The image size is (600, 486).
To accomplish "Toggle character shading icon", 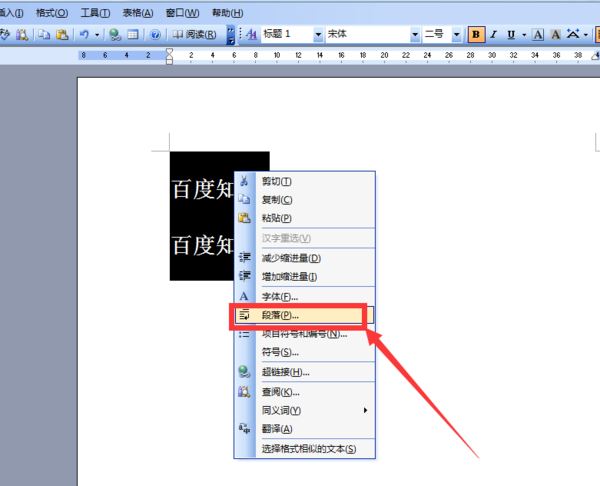I will point(556,35).
